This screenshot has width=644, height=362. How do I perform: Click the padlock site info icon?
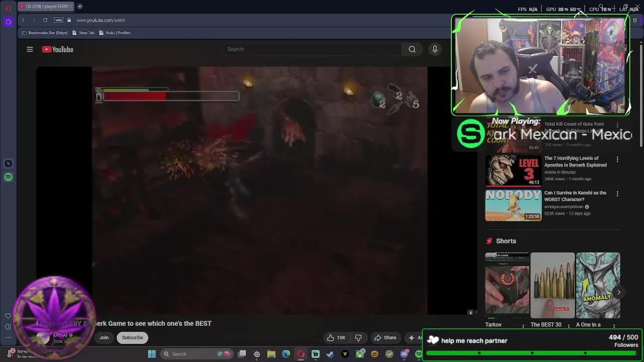coord(69,20)
